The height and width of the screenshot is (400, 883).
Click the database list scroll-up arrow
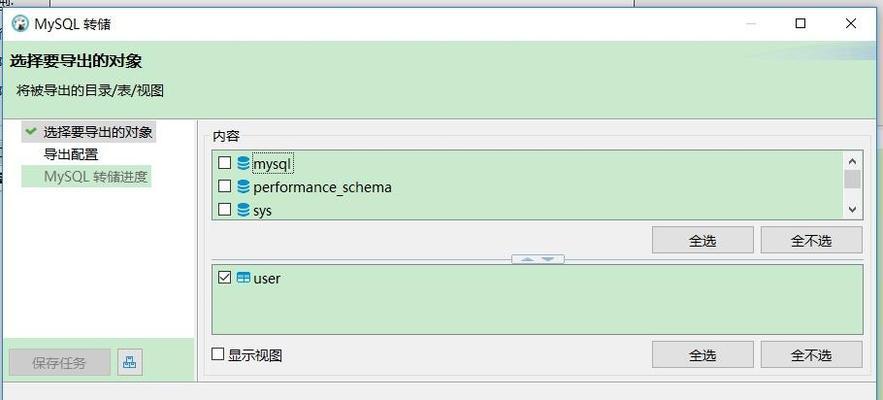852,162
